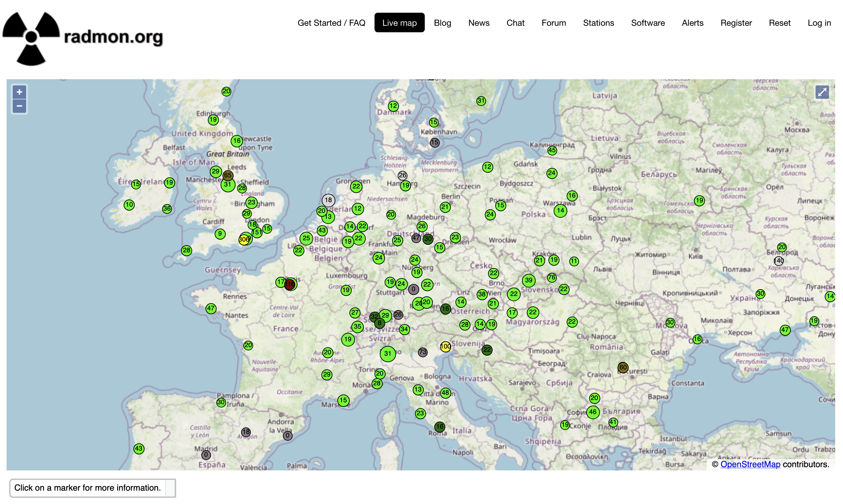Open the Alerts page from navigation
Viewport: 843px width, 504px height.
click(692, 23)
